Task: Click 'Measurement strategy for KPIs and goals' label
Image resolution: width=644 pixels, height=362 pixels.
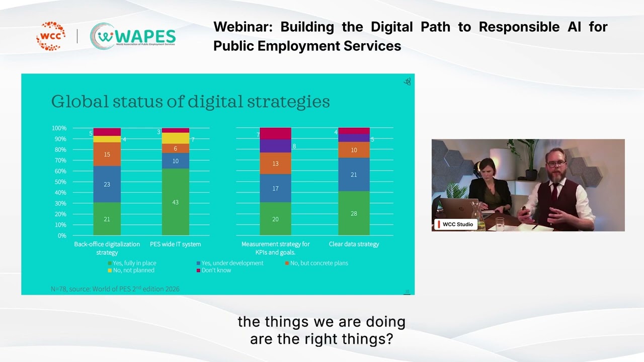Action: (x=275, y=248)
